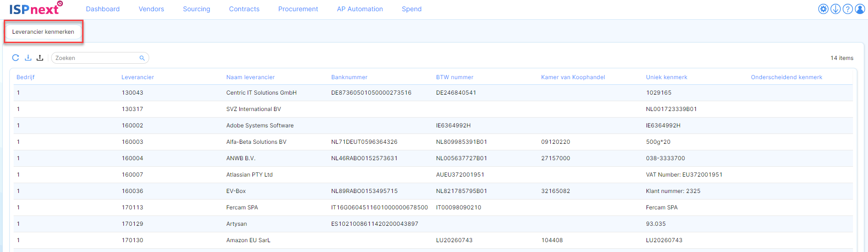Open settings via the gear icon
Viewport: 868px width, 252px height.
point(823,9)
